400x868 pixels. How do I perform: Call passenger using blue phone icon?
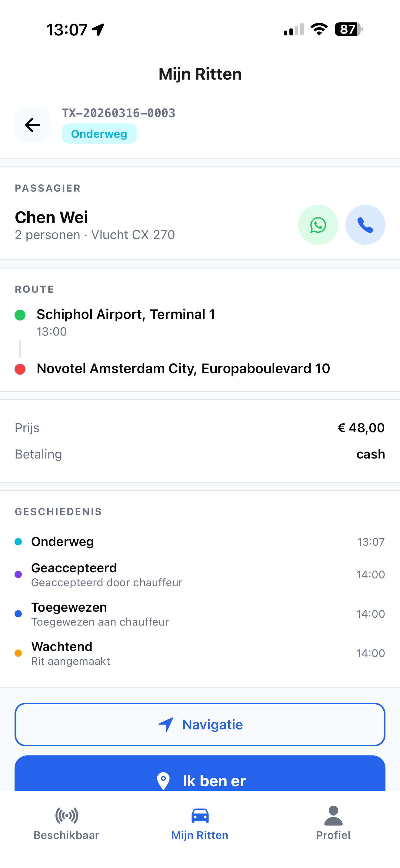[365, 225]
